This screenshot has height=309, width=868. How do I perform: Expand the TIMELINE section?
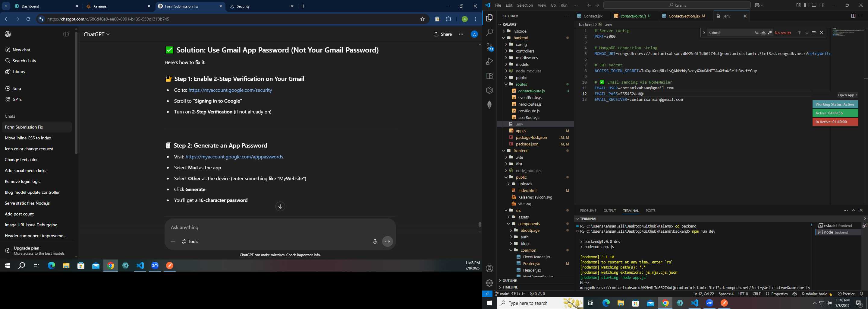click(x=510, y=287)
